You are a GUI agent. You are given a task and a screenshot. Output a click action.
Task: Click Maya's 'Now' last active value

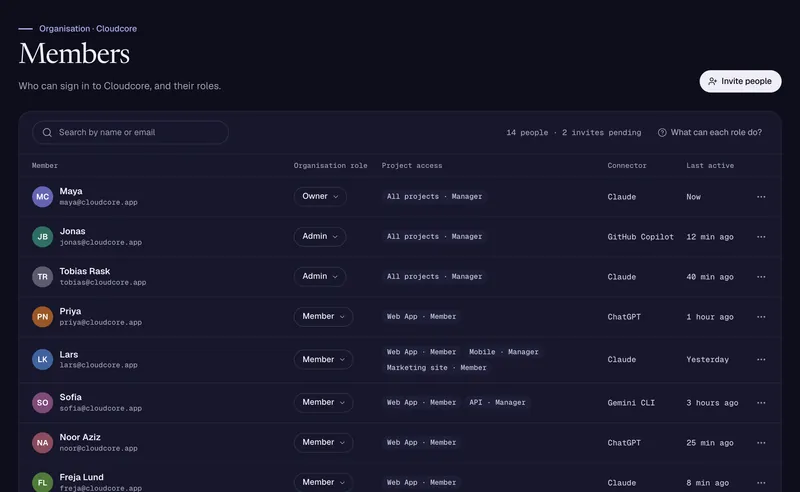(x=693, y=196)
